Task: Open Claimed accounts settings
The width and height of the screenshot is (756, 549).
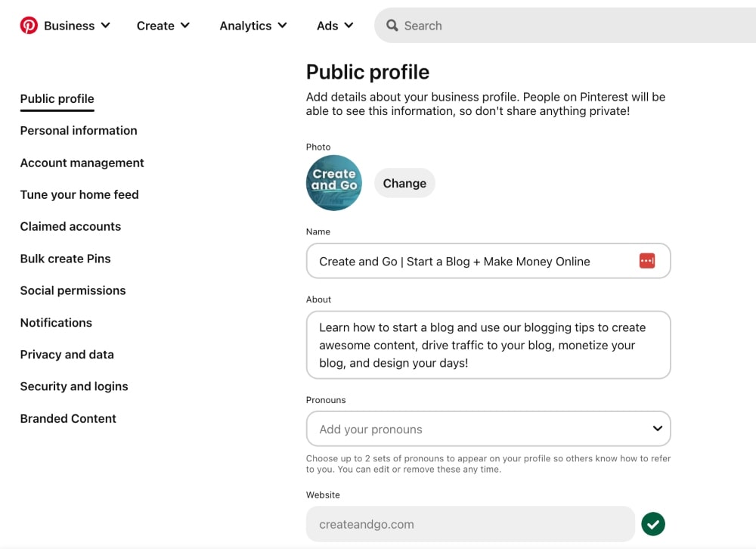Action: coord(70,226)
